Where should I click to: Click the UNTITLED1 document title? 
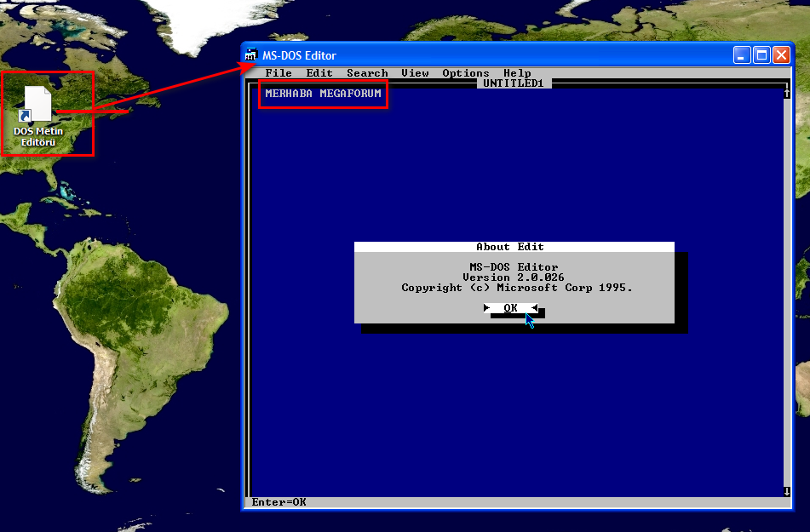pyautogui.click(x=514, y=83)
